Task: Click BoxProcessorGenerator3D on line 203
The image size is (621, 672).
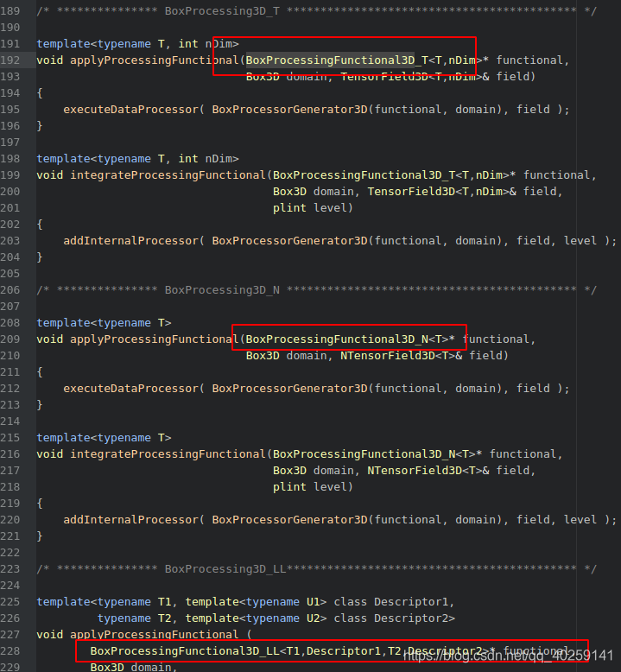Action: pyautogui.click(x=289, y=241)
